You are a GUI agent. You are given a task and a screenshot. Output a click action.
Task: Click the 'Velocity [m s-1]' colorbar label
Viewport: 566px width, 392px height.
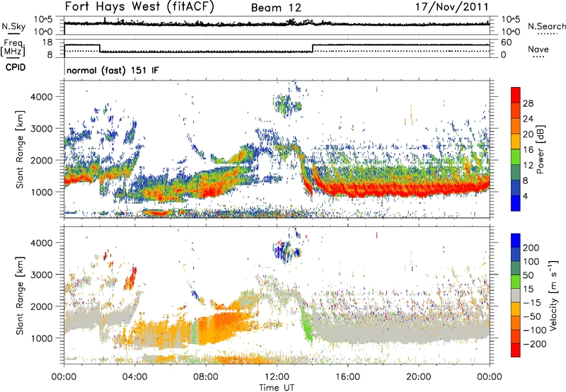click(553, 295)
